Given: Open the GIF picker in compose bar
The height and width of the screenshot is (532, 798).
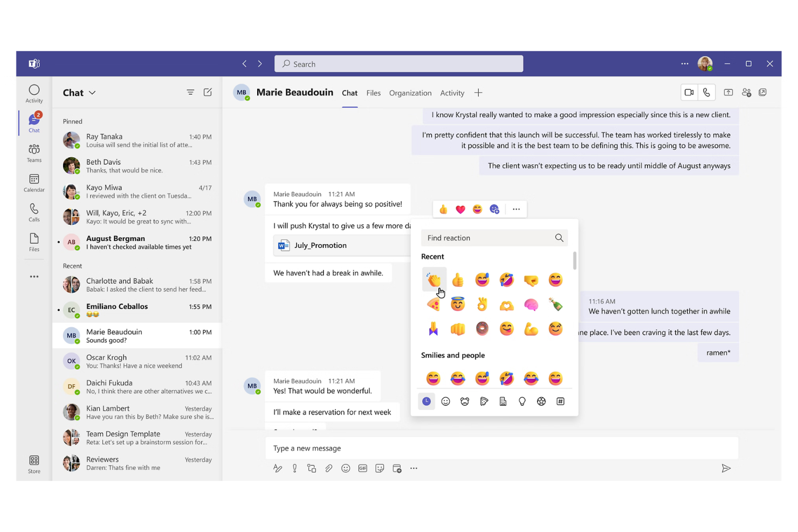Looking at the screenshot, I should [362, 468].
